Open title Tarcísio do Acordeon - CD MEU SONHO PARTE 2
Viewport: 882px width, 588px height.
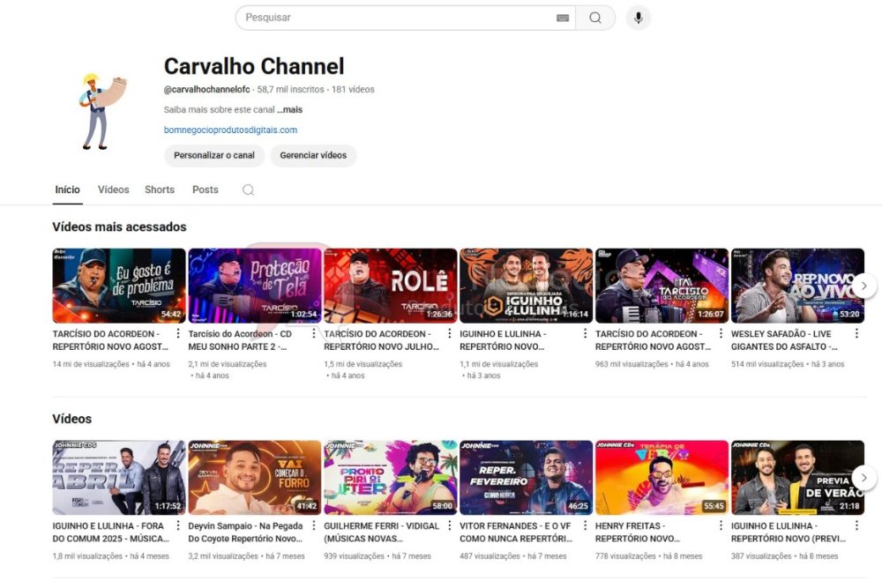click(x=240, y=340)
